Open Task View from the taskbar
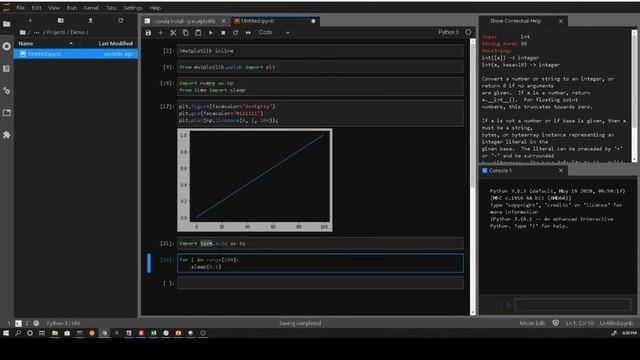Image resolution: width=640 pixels, height=360 pixels. pos(42,333)
